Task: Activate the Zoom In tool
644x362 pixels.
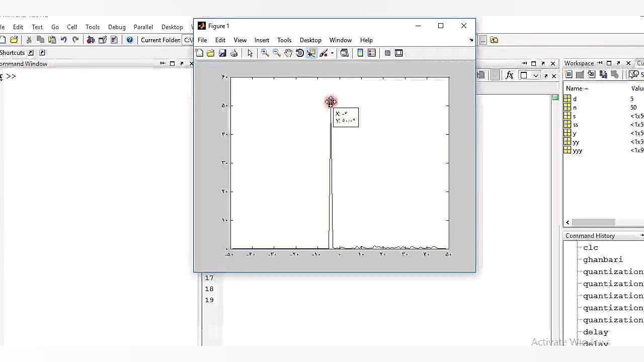Action: (x=265, y=53)
